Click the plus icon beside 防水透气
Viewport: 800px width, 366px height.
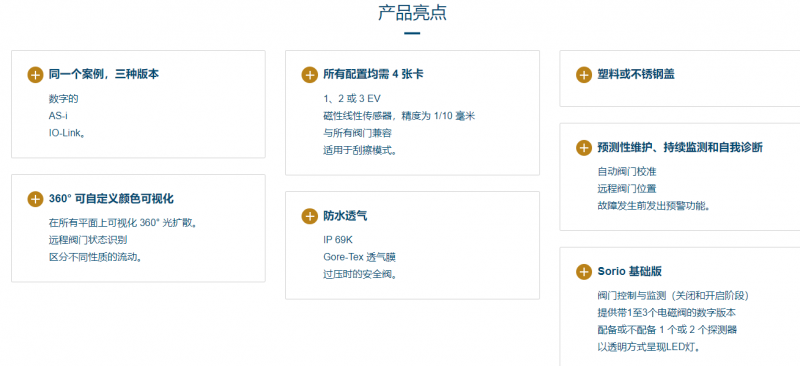[x=310, y=216]
